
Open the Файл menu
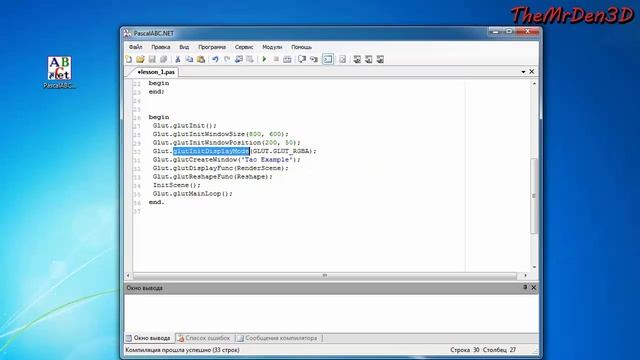tap(136, 47)
